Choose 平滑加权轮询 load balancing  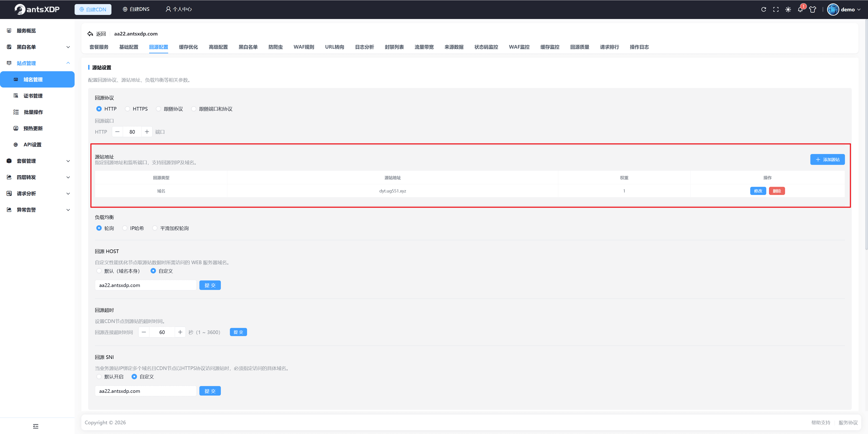pyautogui.click(x=170, y=228)
